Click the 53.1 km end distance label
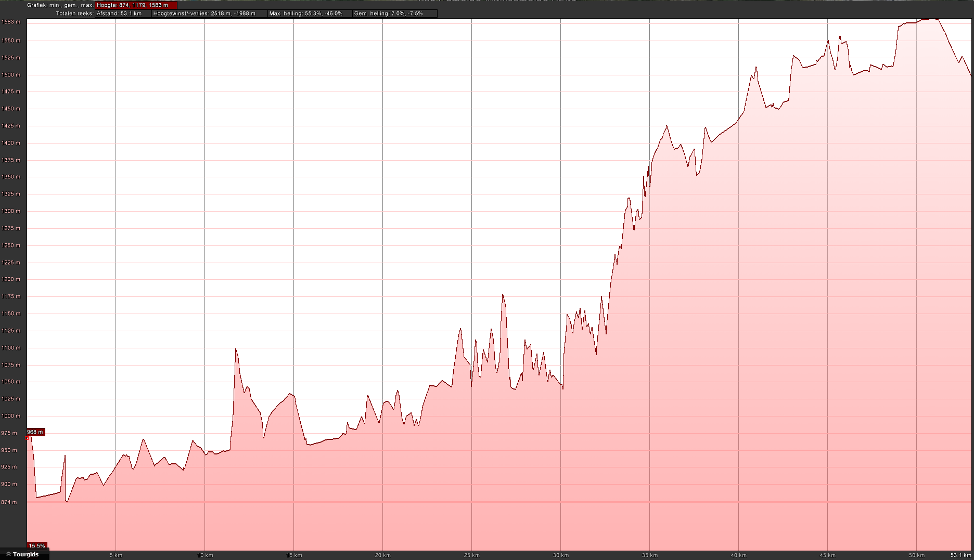Image resolution: width=974 pixels, height=560 pixels. 960,555
